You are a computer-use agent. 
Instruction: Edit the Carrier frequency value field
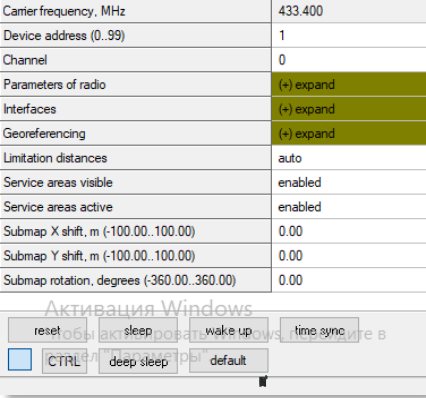(x=349, y=11)
